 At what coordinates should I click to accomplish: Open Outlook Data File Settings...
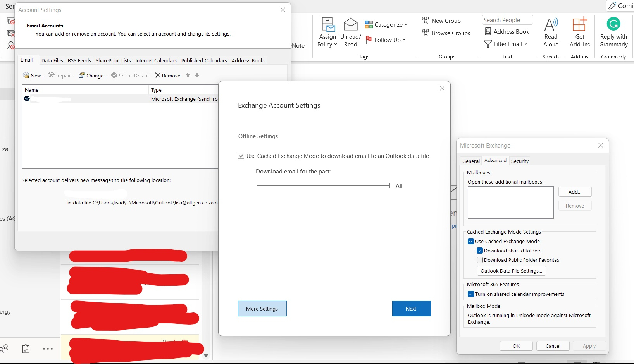(x=512, y=271)
